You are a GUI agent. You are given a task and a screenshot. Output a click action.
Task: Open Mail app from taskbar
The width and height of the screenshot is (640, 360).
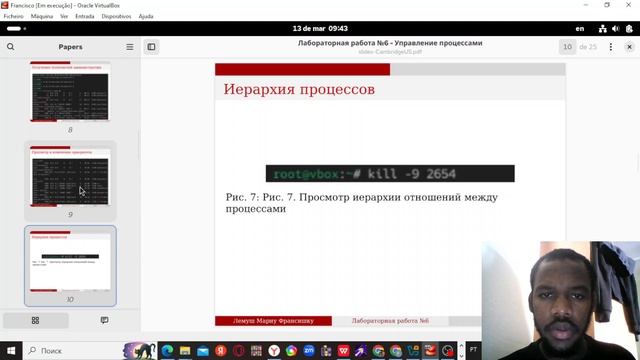click(203, 351)
